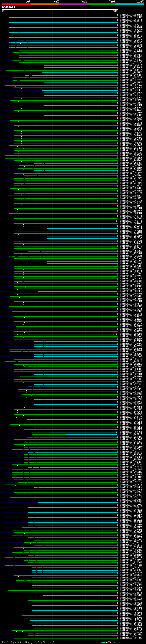This screenshot has width=146, height=644.
Task: Select the hit UniRef100_O64450
Action: pyautogui.click(x=131, y=108)
